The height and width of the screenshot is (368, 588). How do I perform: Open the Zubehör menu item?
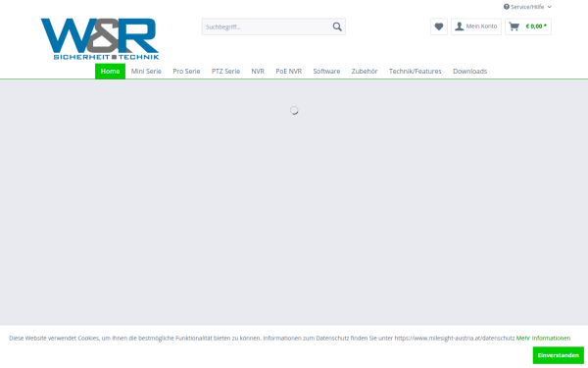tap(365, 72)
